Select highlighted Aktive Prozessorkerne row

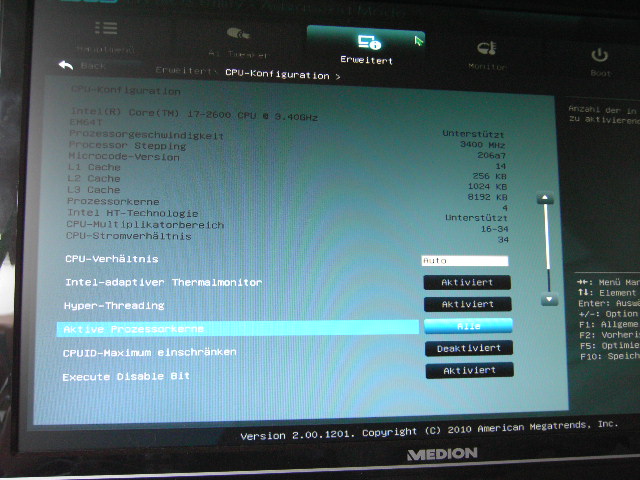tap(238, 329)
